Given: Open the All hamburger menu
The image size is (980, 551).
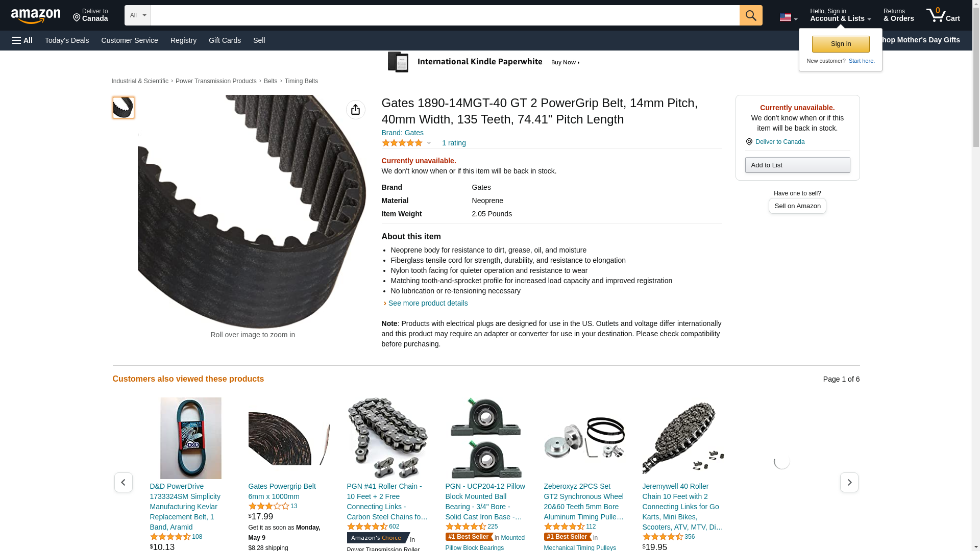Looking at the screenshot, I should [x=22, y=40].
